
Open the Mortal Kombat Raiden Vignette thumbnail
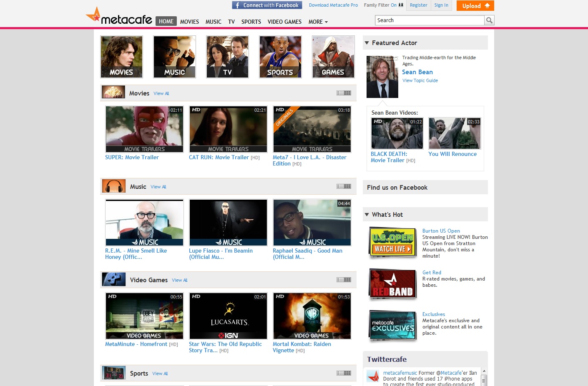312,316
